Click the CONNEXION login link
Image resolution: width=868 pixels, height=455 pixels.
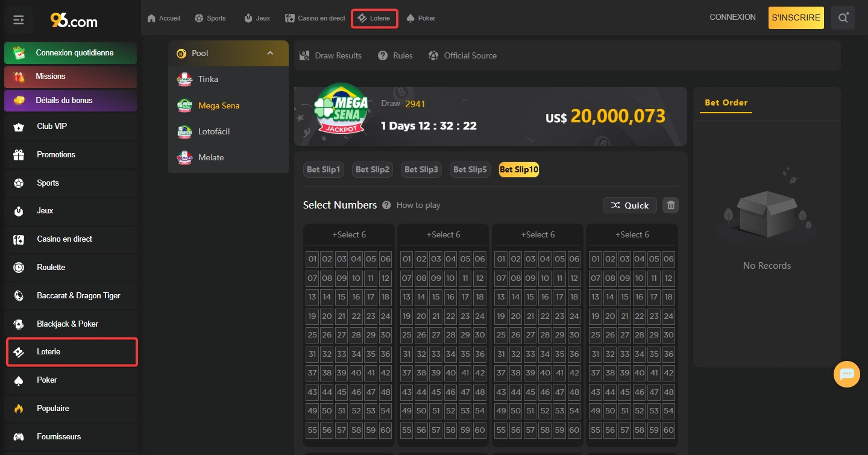coord(733,17)
